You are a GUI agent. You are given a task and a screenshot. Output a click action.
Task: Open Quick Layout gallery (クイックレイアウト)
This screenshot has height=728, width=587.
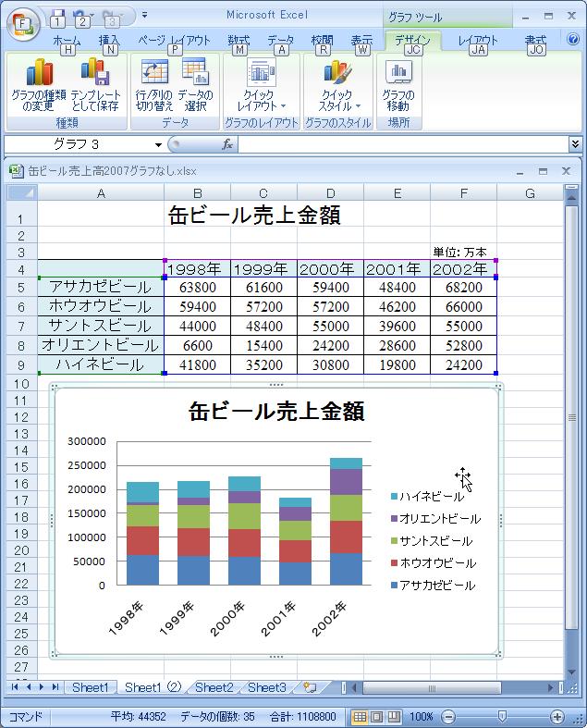click(x=262, y=85)
